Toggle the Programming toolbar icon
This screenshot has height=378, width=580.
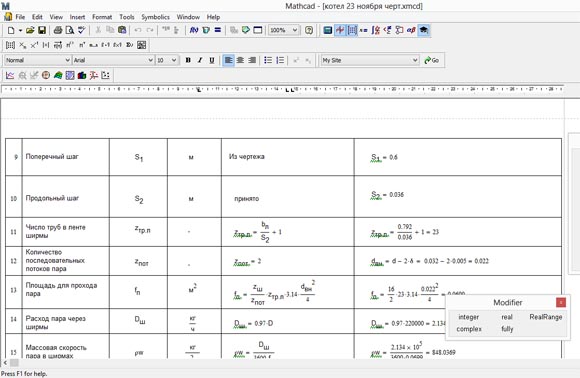point(399,30)
